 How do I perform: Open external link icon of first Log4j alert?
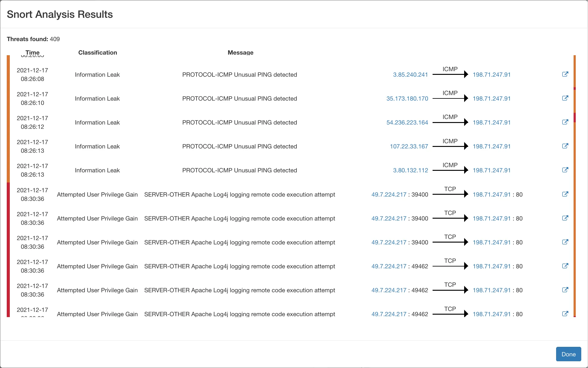click(x=565, y=194)
